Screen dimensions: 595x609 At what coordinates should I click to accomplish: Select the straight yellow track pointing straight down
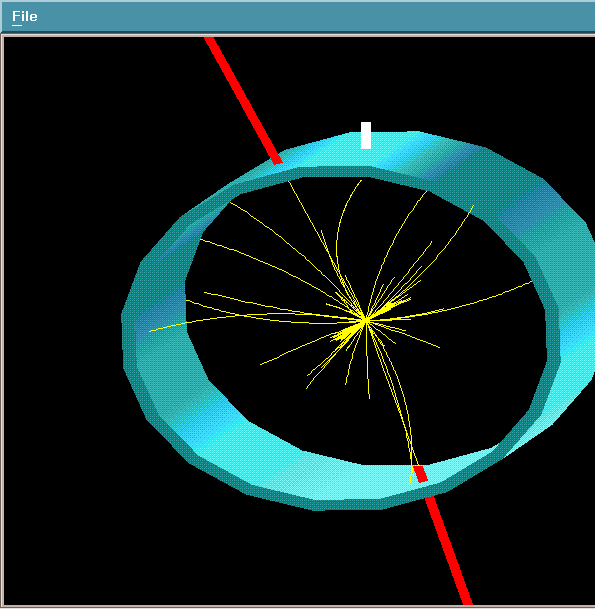pyautogui.click(x=367, y=361)
